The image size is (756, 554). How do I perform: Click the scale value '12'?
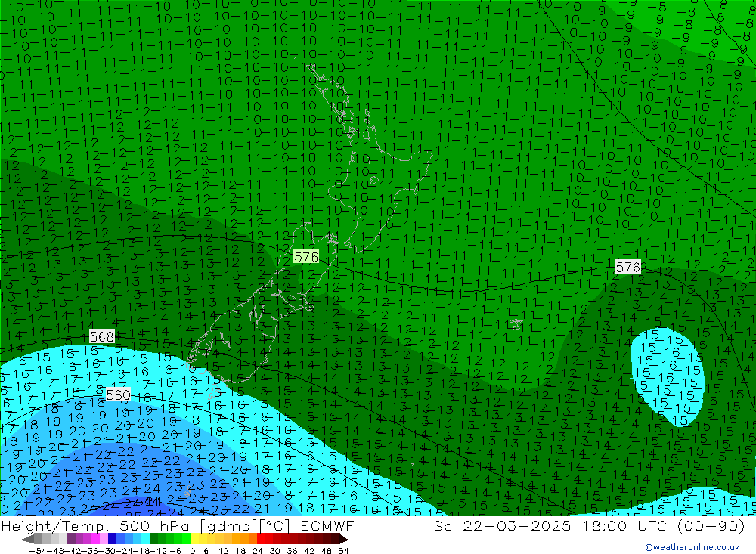(224, 551)
